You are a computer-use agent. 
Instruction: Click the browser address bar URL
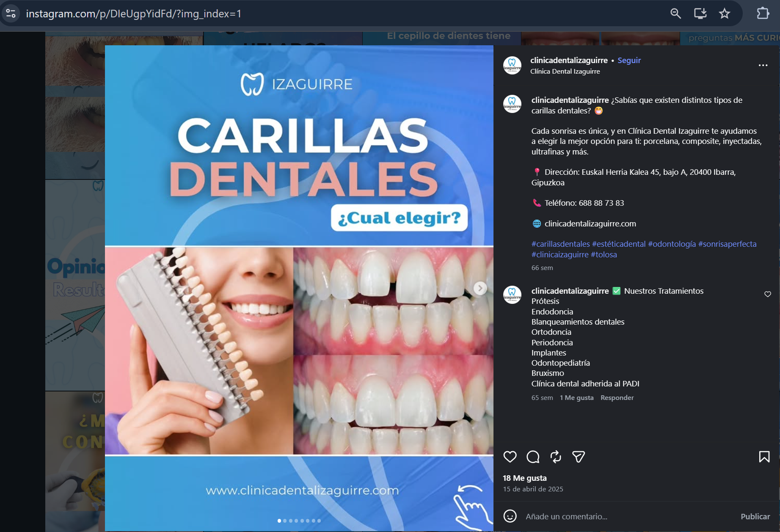click(134, 14)
